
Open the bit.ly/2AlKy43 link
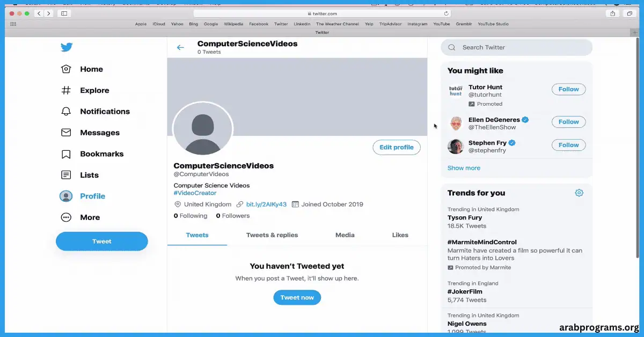[266, 204]
